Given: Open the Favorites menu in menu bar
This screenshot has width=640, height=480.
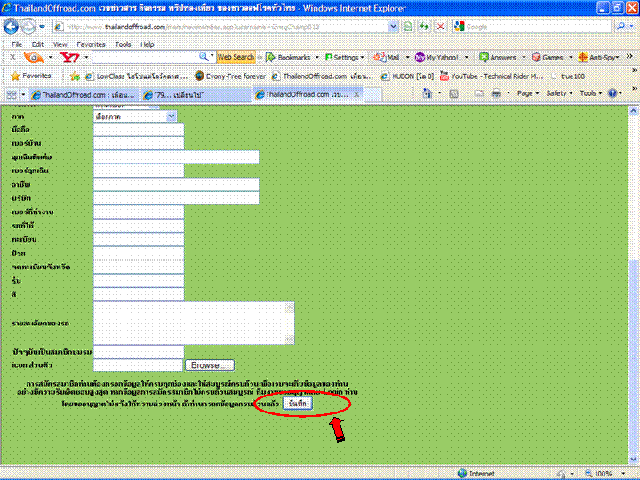Looking at the screenshot, I should pyautogui.click(x=90, y=45).
